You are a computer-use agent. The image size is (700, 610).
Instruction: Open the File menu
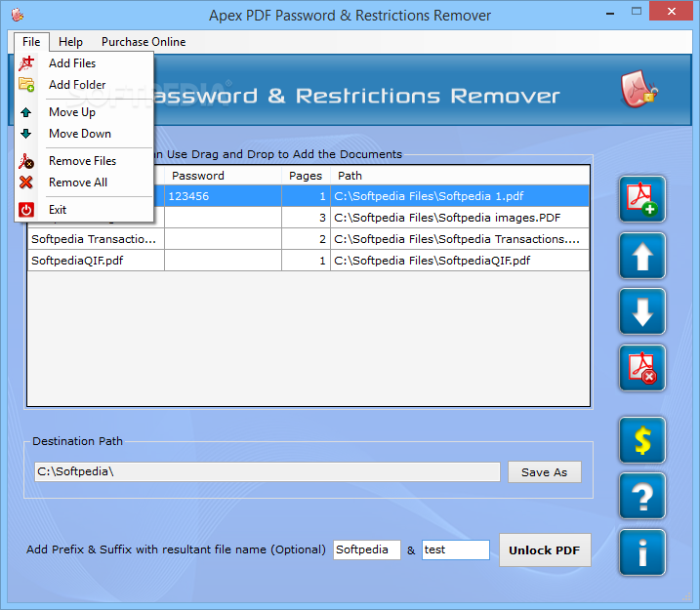click(x=31, y=42)
